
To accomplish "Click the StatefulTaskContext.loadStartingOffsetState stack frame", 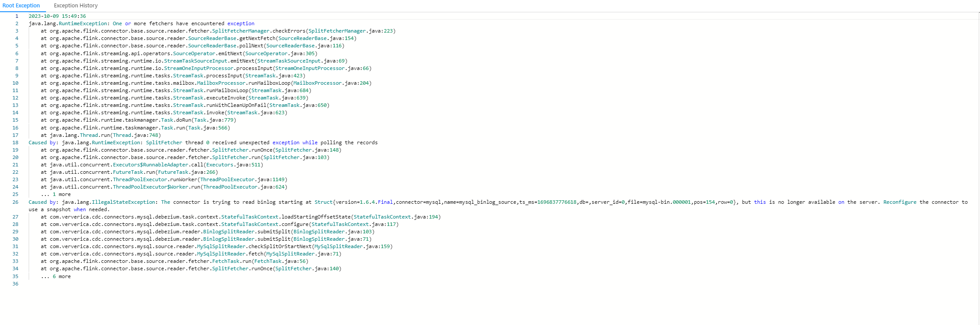I will tap(241, 217).
